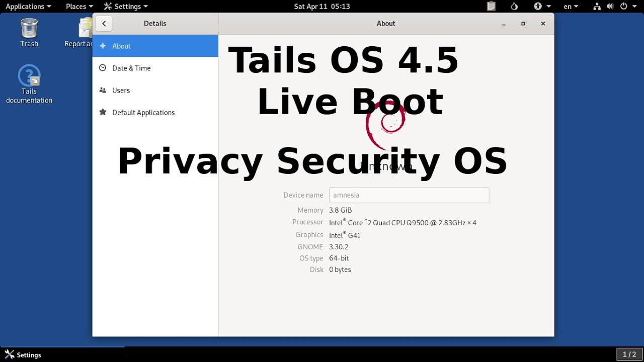Click the About star icon in sidebar

click(x=103, y=46)
